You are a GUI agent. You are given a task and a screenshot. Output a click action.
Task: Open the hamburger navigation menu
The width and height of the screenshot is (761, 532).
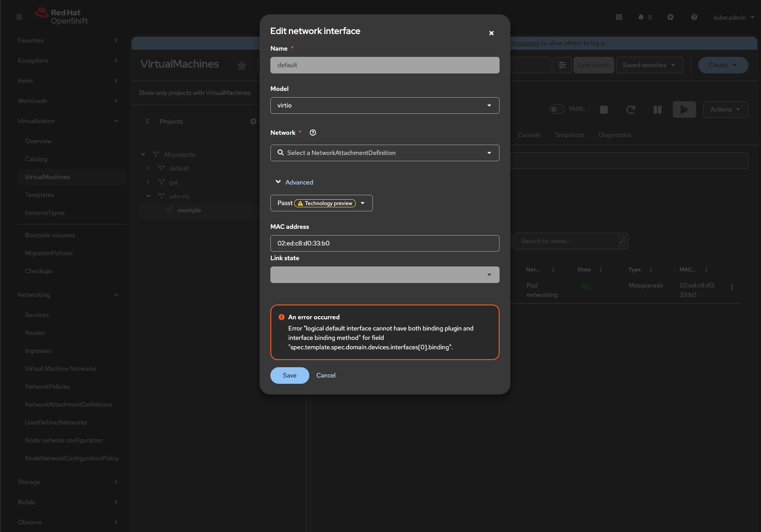point(19,17)
